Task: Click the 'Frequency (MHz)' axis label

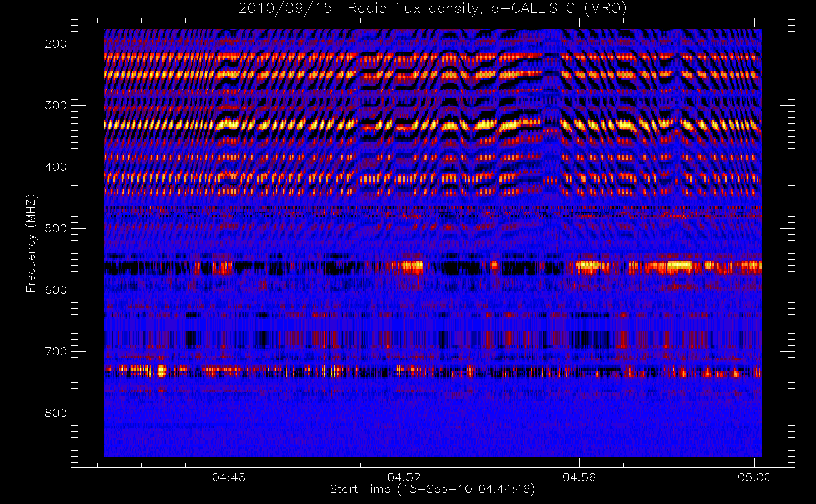Action: 31,243
